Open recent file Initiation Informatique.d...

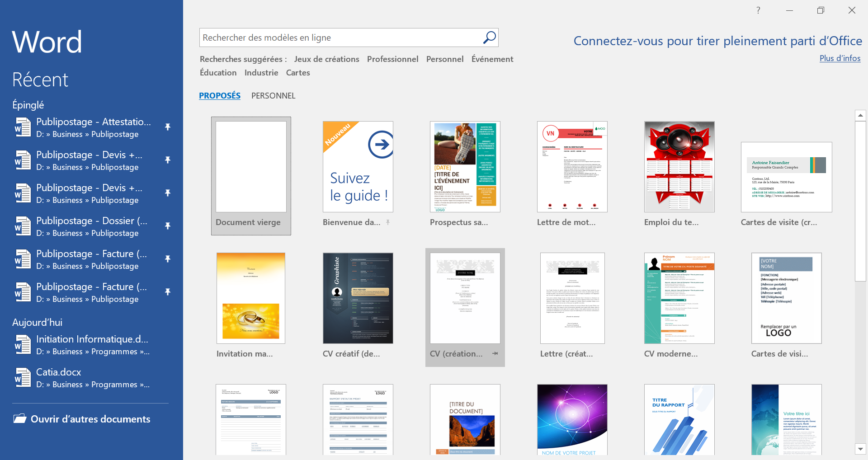(x=90, y=345)
